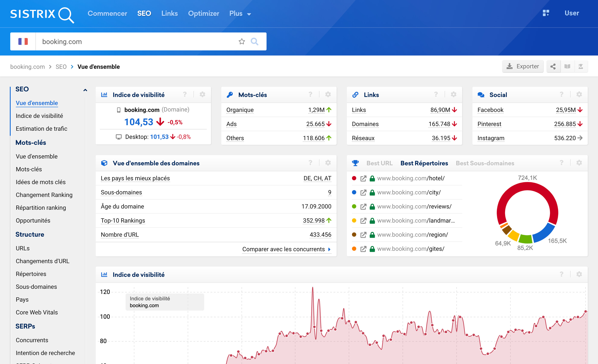
Task: Click the SEO breadcrumb link
Action: point(61,67)
